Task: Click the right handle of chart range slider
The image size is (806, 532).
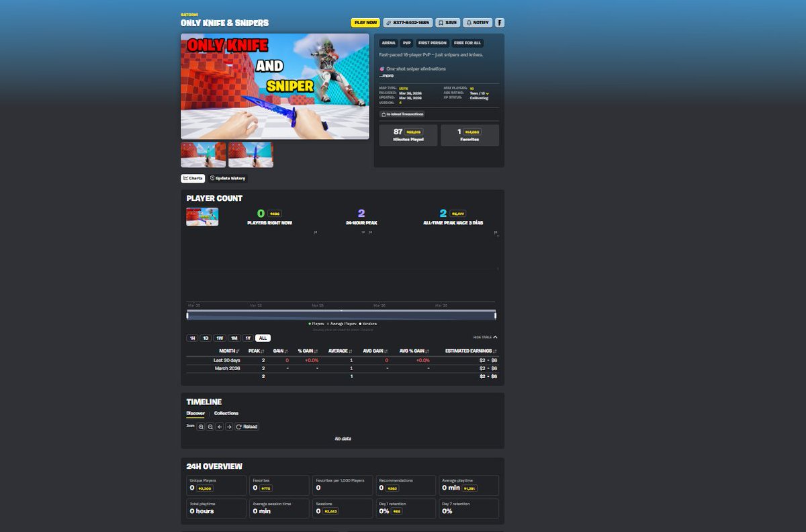Action: pos(495,315)
